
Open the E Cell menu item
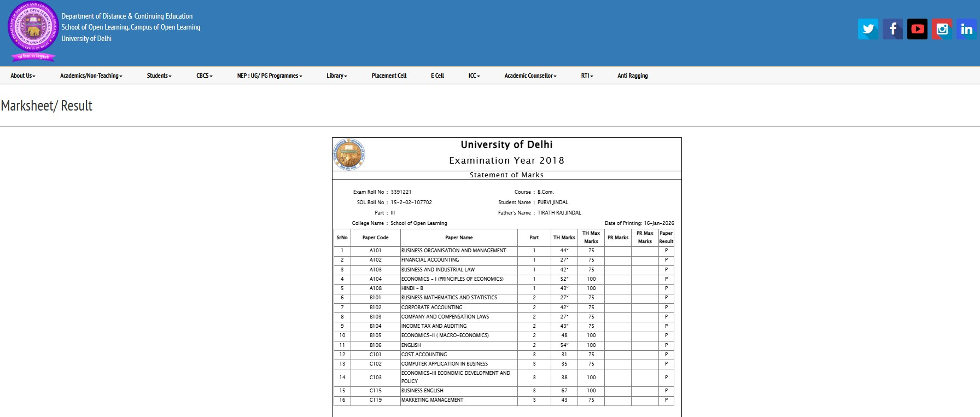(437, 76)
